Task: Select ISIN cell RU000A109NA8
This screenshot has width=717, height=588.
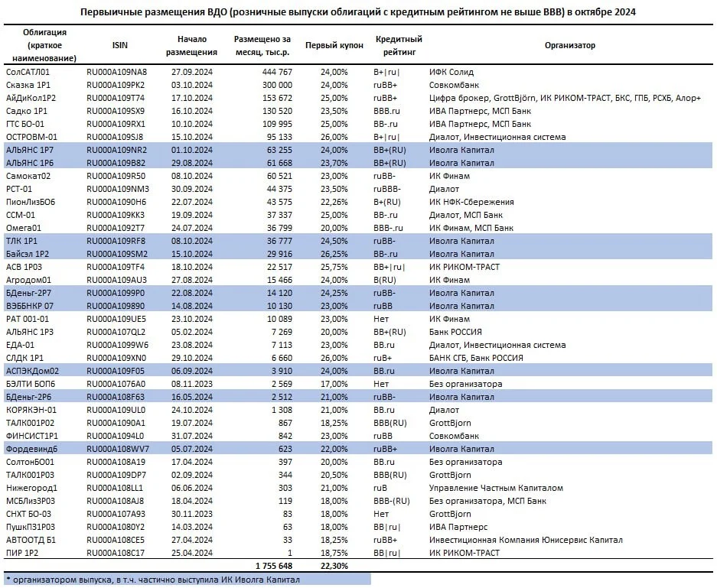Action: tap(116, 72)
